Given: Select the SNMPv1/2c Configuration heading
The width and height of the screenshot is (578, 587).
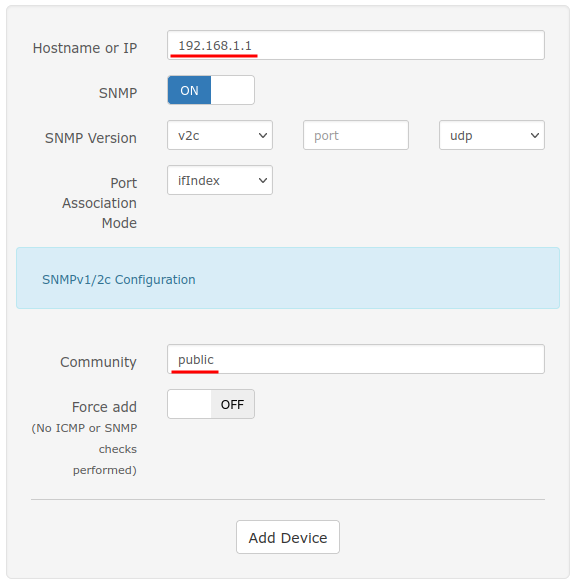Looking at the screenshot, I should point(119,280).
